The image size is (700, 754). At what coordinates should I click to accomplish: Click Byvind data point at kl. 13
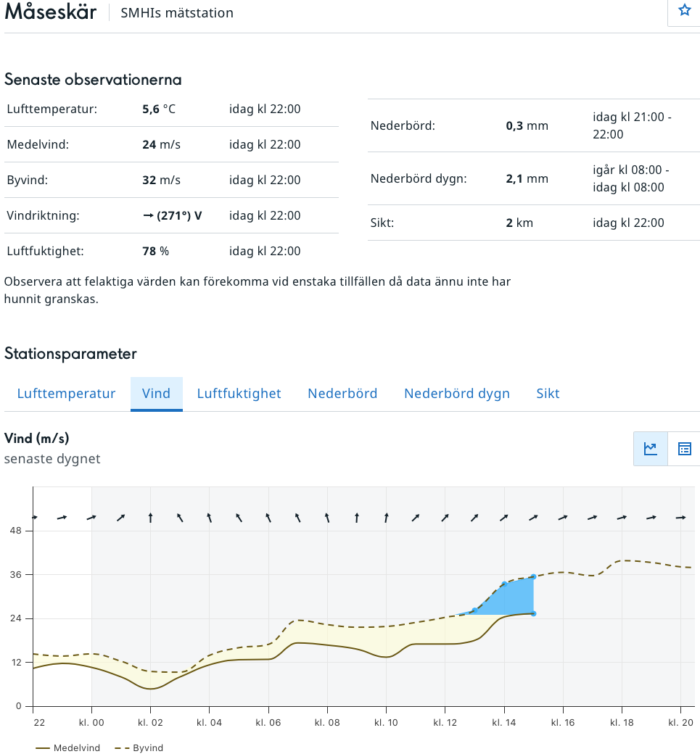474,610
